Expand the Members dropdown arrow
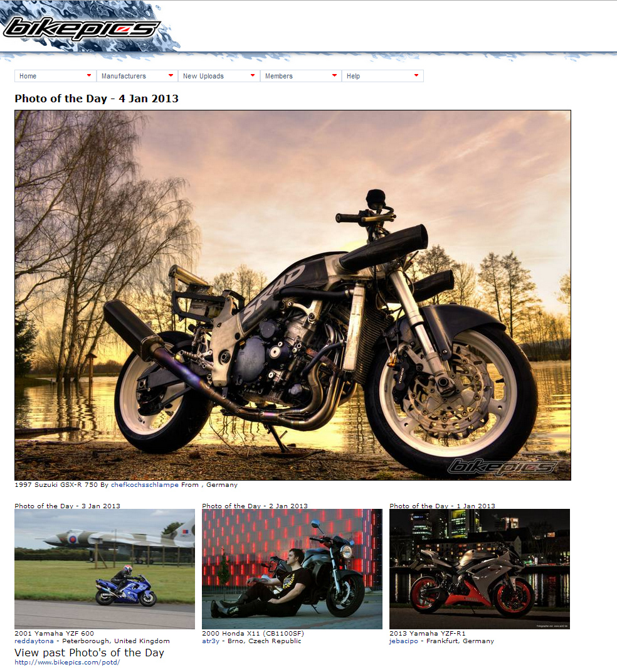617x672 pixels. 334,75
